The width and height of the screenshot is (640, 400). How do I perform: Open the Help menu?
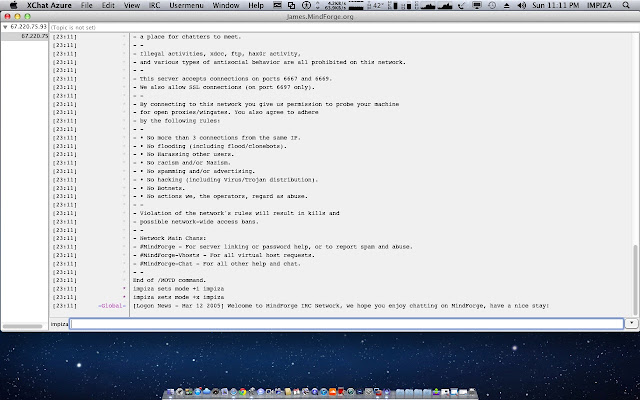click(256, 5)
